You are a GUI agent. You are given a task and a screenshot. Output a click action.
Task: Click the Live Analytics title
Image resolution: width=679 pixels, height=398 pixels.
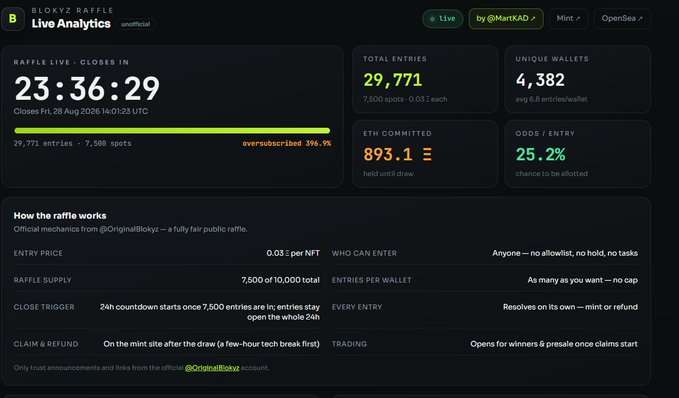click(x=71, y=23)
